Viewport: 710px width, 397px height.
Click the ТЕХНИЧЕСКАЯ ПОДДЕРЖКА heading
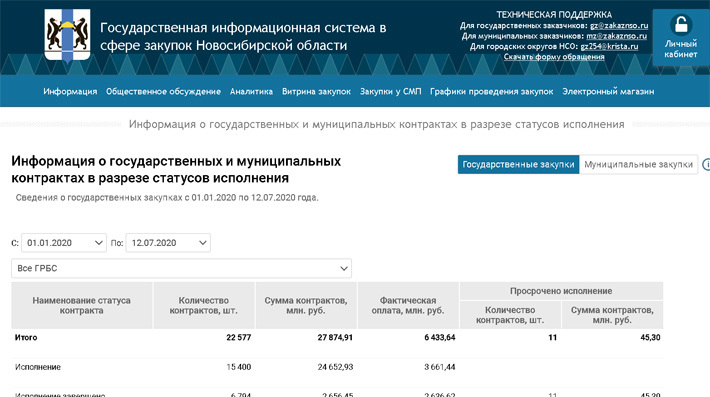[x=554, y=15]
